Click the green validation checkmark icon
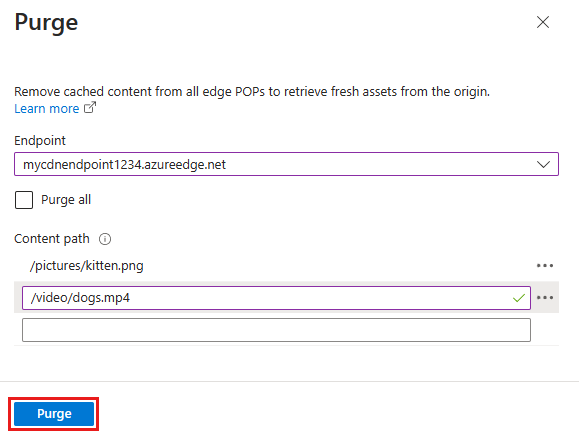The height and width of the screenshot is (442, 579). click(x=519, y=298)
